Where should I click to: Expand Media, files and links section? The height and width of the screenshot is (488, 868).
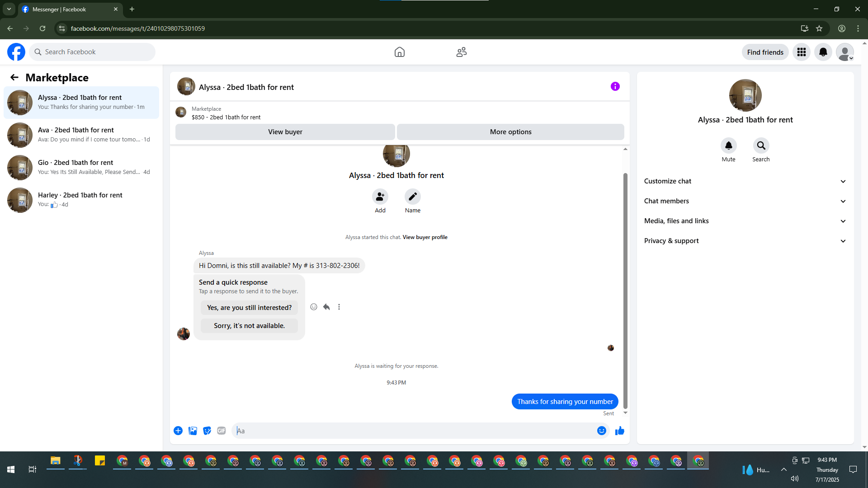coord(745,221)
